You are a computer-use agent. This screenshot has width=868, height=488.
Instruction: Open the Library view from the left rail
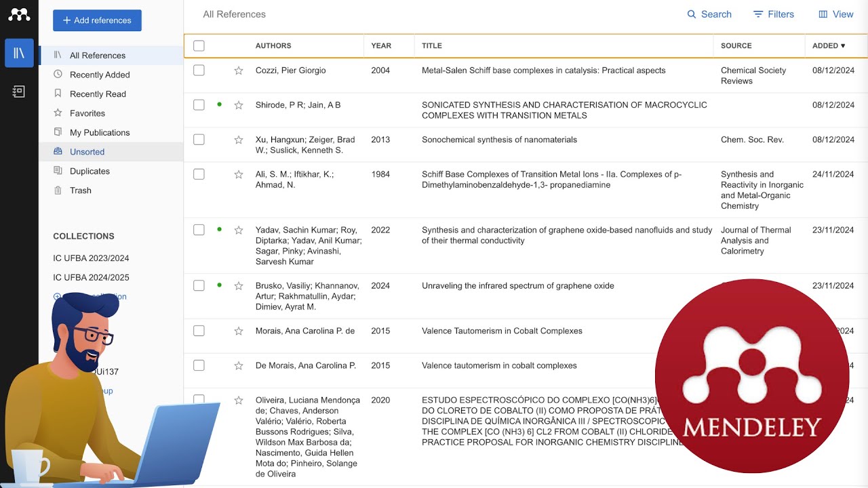pos(19,53)
